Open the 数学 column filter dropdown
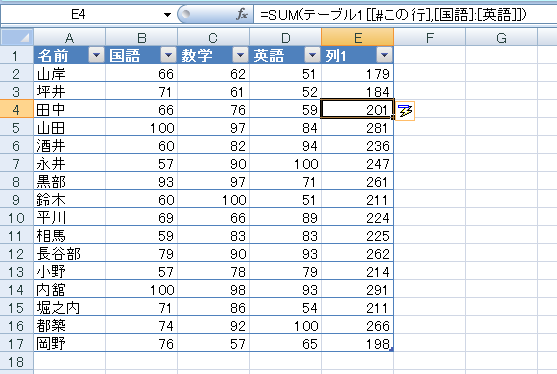The width and height of the screenshot is (557, 374). coord(240,55)
